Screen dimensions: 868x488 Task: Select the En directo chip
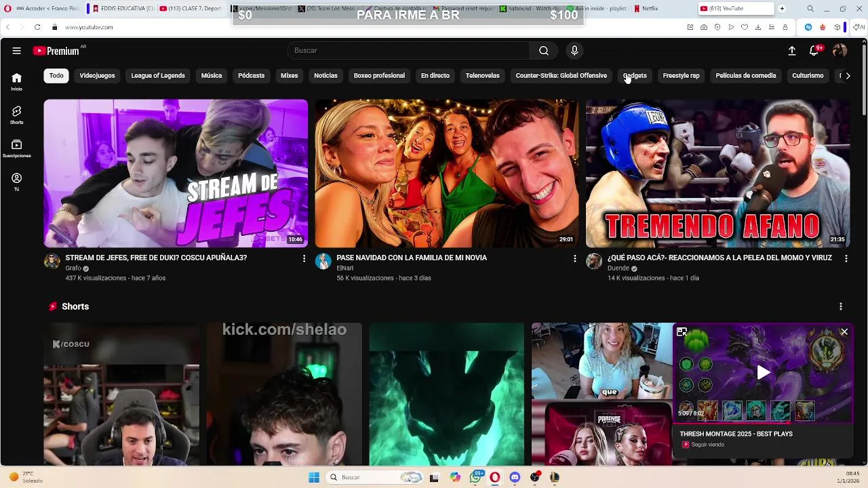(435, 76)
